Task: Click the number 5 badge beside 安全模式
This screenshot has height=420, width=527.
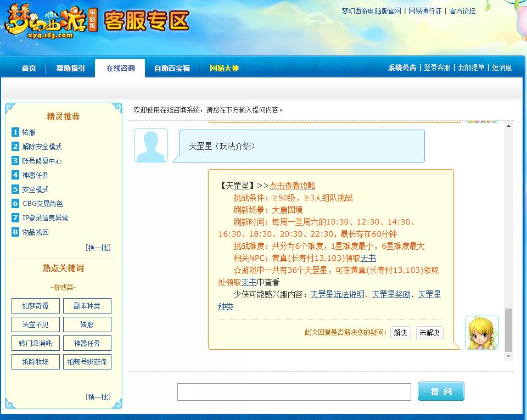Action: (15, 189)
